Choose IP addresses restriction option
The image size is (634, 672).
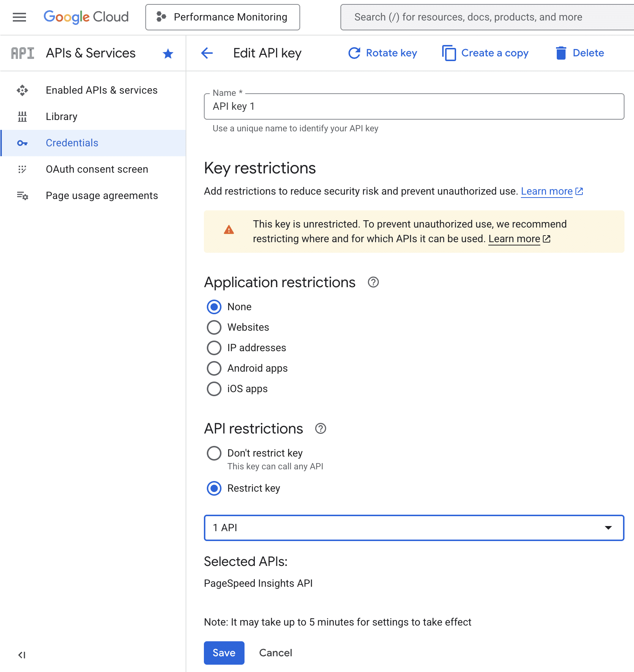214,348
